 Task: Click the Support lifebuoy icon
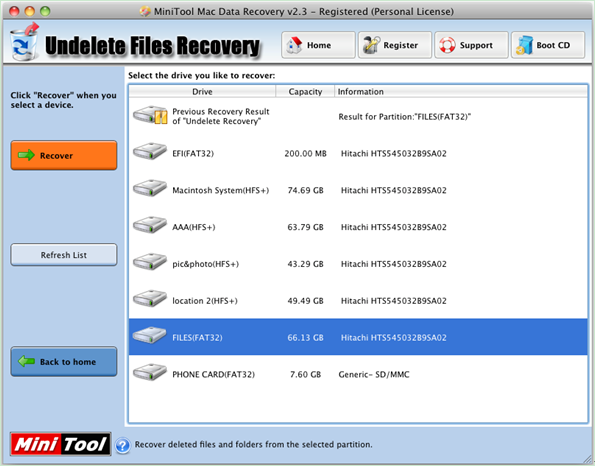pyautogui.click(x=447, y=45)
